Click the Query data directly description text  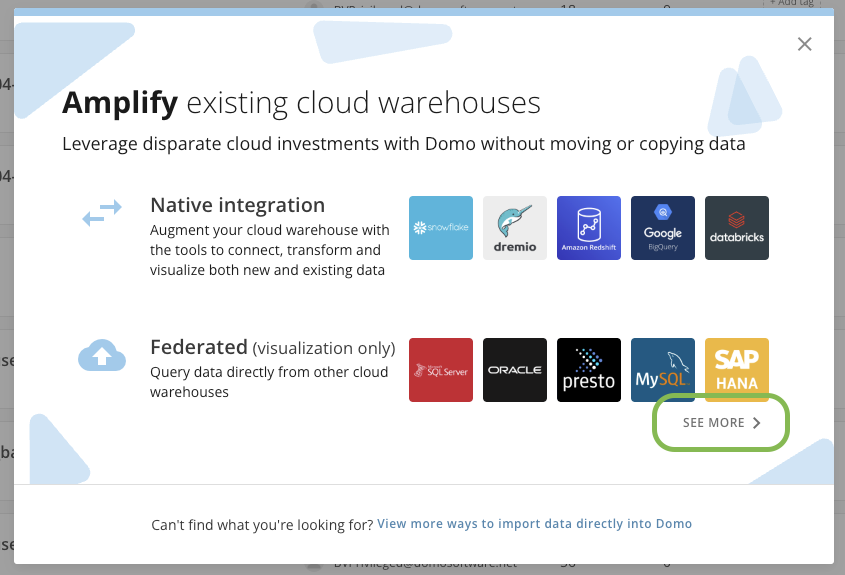[x=269, y=382]
